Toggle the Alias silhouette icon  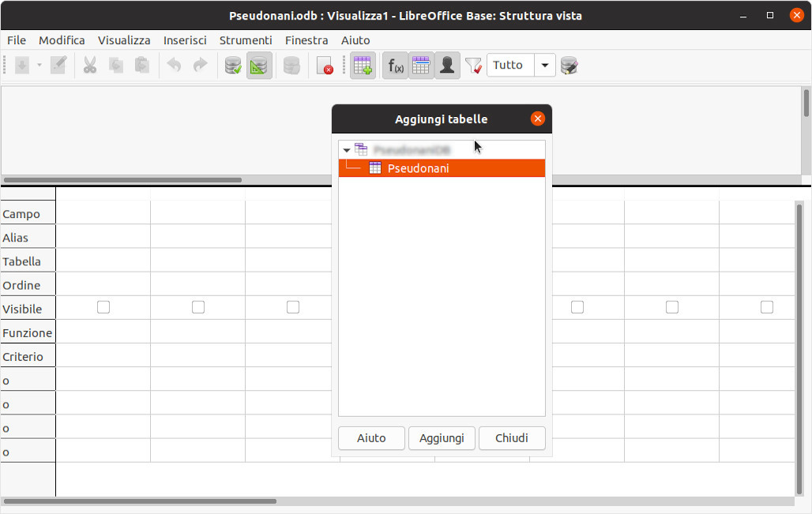click(x=447, y=66)
